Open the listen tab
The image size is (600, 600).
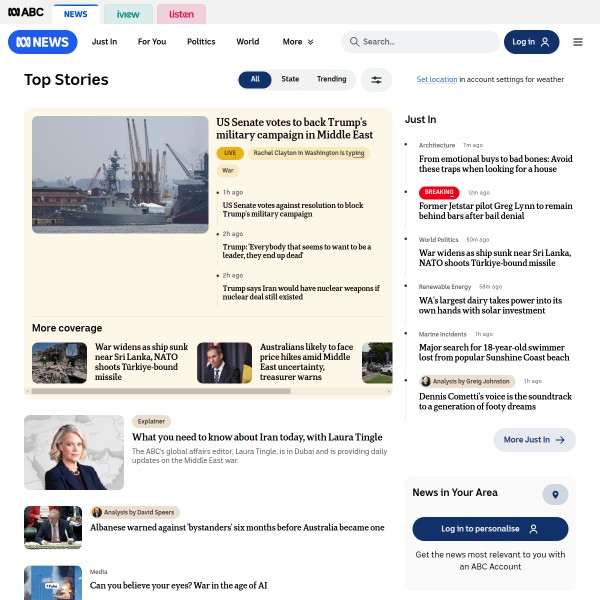coord(181,14)
